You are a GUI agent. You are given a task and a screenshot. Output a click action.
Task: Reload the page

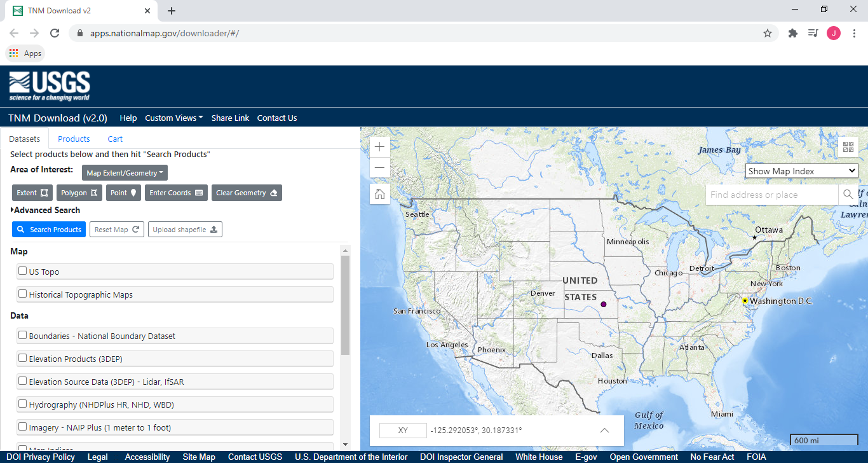[55, 33]
